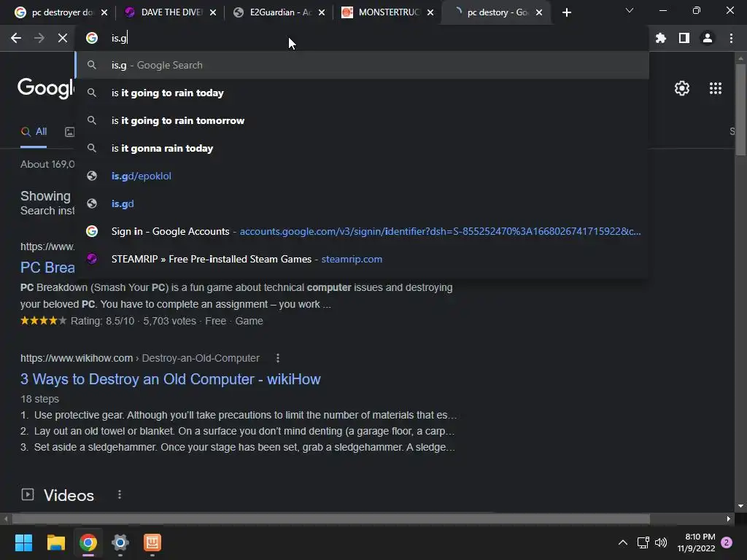Open '3 Ways to Destroy an Old Computer' link
Viewport: 747px width, 560px height.
pyautogui.click(x=170, y=379)
